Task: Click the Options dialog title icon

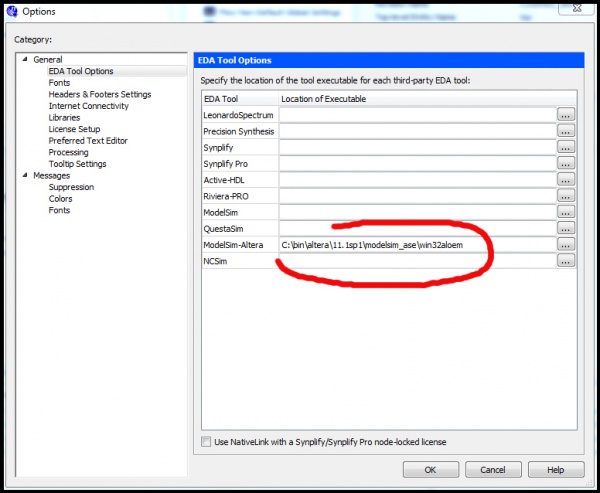Action: click(x=12, y=11)
